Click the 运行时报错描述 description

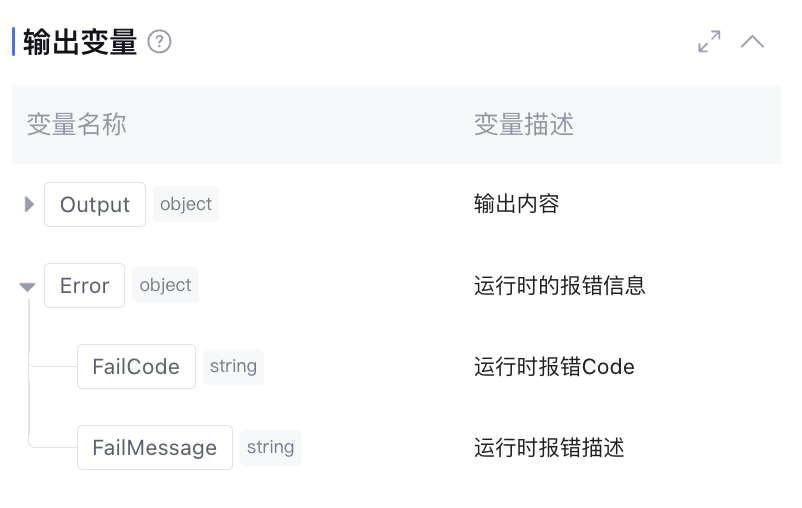[x=548, y=447]
